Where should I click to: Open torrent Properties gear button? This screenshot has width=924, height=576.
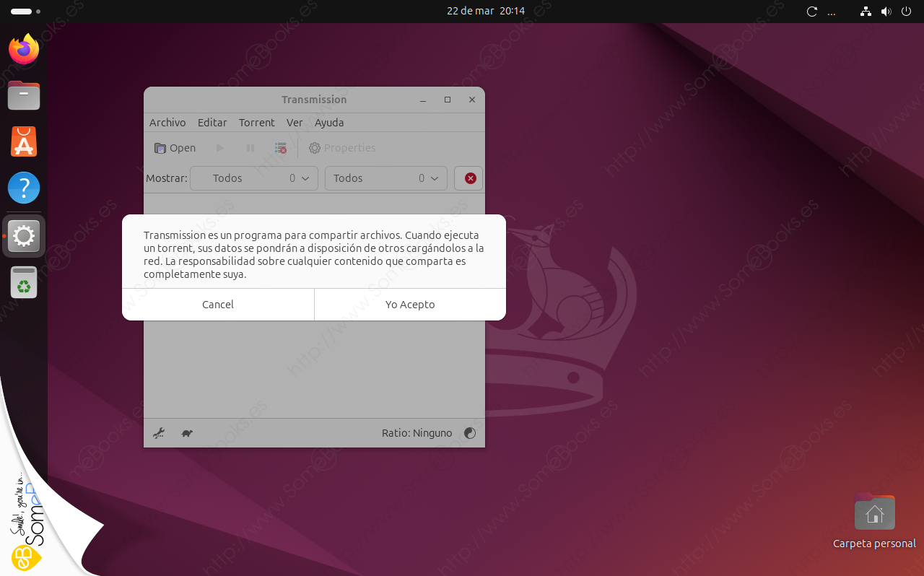click(x=342, y=148)
